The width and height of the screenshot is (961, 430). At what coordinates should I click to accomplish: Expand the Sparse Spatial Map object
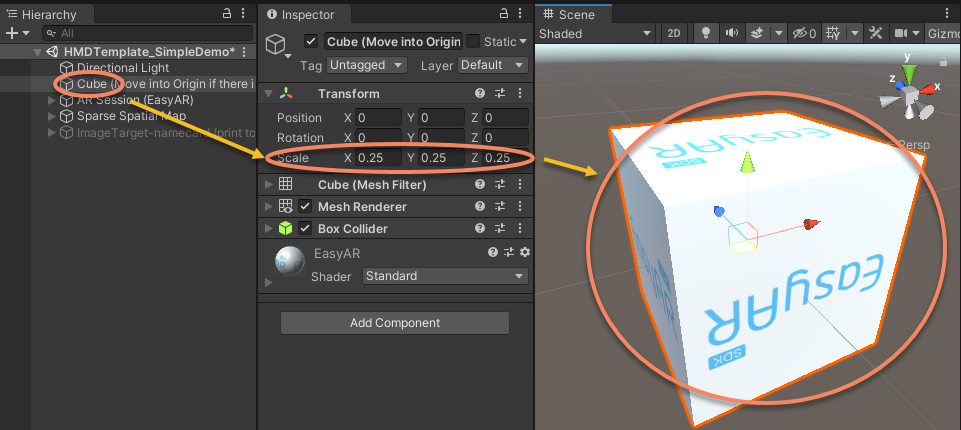(51, 116)
